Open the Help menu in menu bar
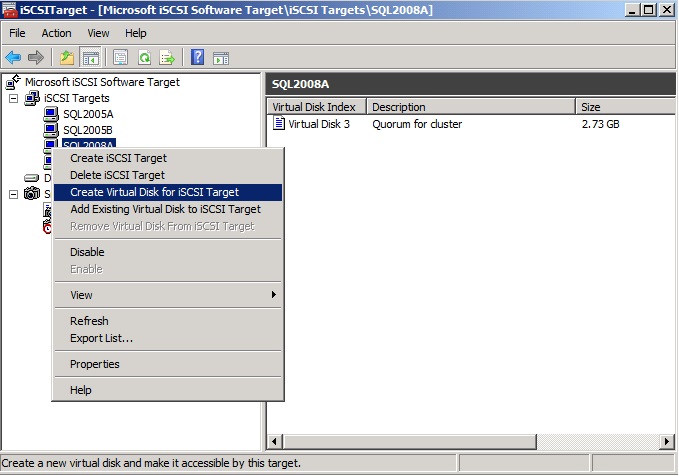679x476 pixels. (x=136, y=33)
